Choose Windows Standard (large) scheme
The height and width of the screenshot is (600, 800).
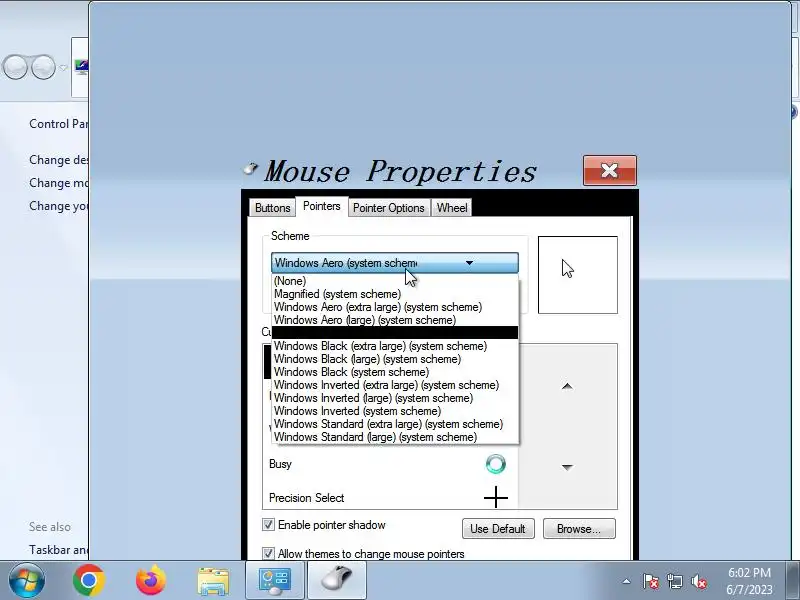[395, 437]
